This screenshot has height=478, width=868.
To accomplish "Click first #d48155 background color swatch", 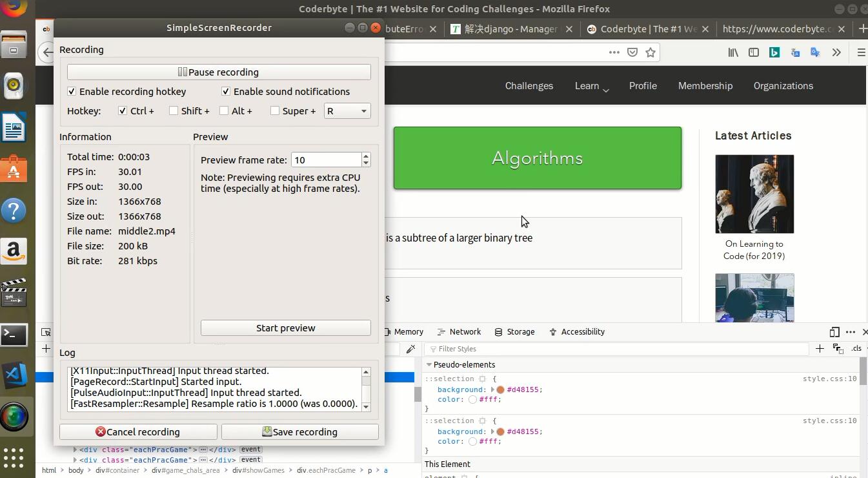I will [500, 390].
